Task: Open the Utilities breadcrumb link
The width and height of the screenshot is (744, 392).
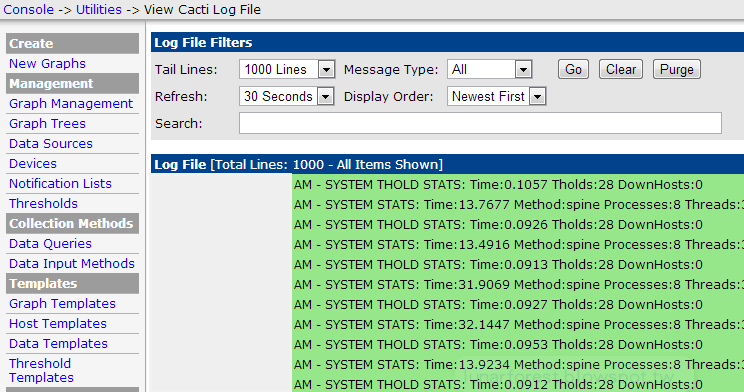Action: pos(99,9)
